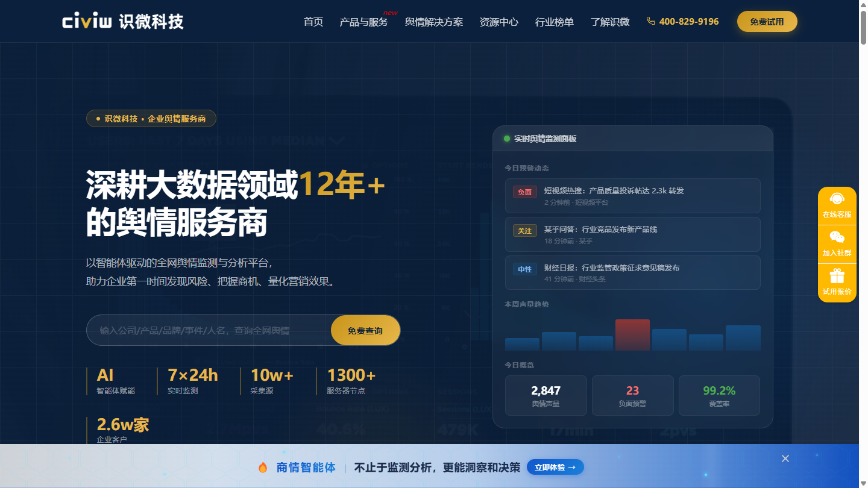Viewport: 868px width, 488px height.
Task: Click the 400-829-9196 phone number link
Action: 689,22
